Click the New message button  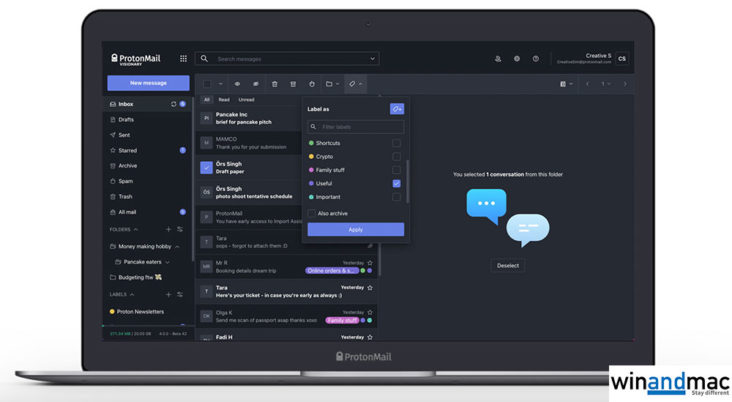(x=147, y=83)
